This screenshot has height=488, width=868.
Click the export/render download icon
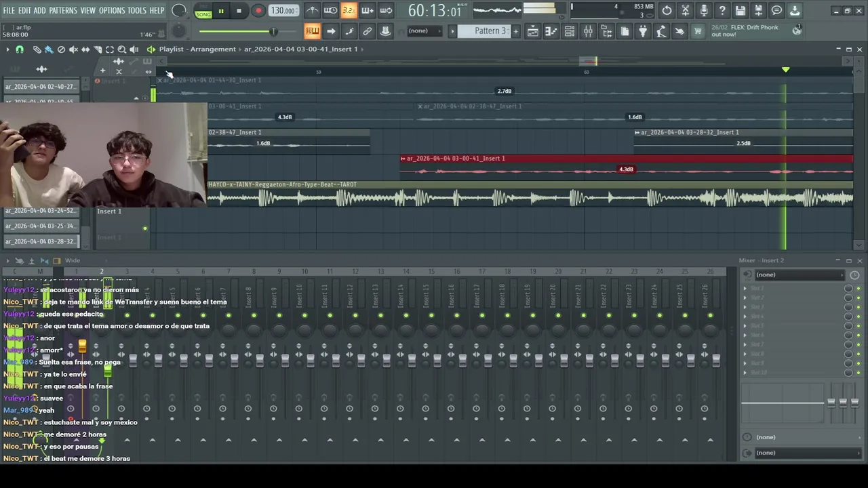[795, 10]
